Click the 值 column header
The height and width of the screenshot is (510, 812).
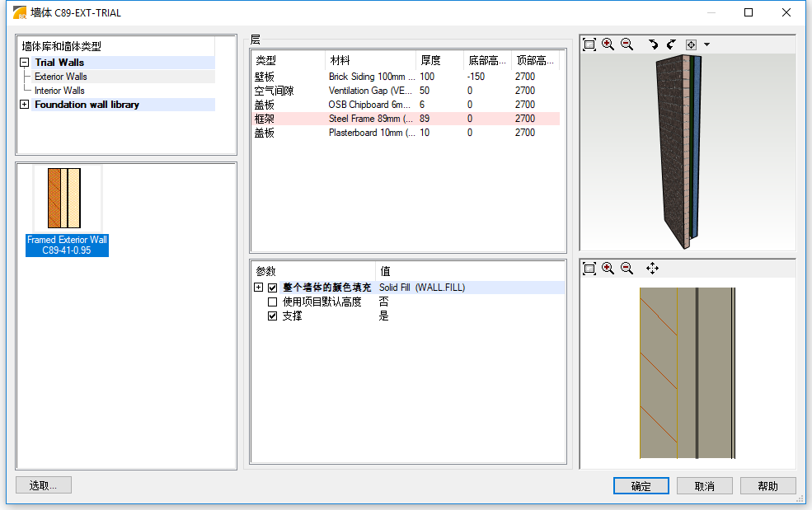470,271
